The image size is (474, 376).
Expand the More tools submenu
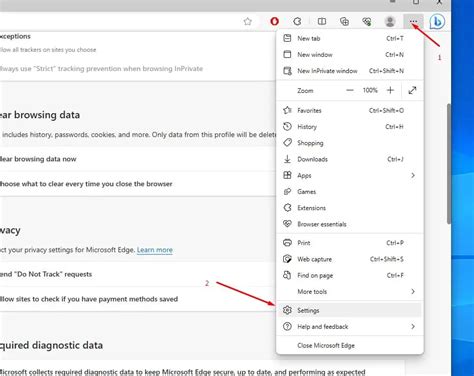(350, 292)
